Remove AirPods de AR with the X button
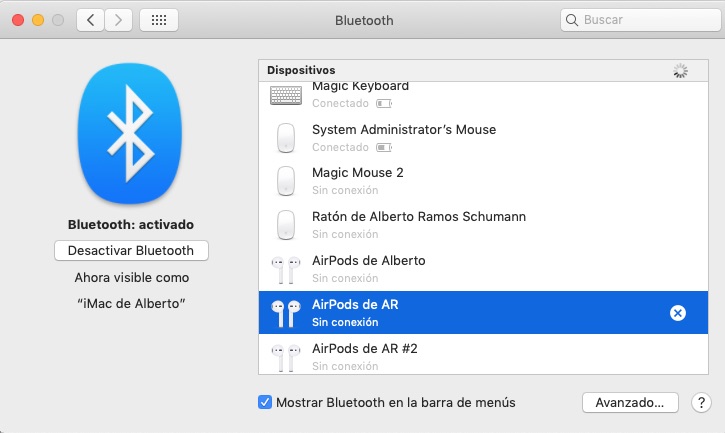This screenshot has height=433, width=725. click(678, 313)
